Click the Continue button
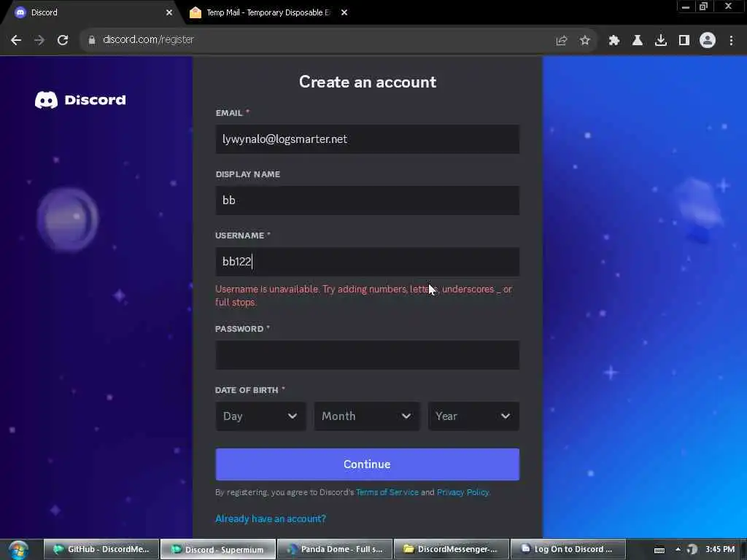This screenshot has width=747, height=560. 368,464
